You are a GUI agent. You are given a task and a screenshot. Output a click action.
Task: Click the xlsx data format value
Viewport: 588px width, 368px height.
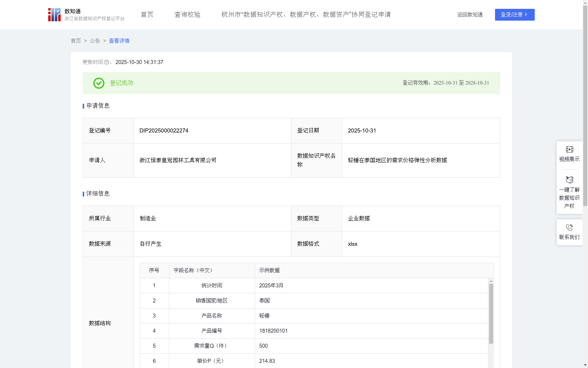click(x=352, y=244)
